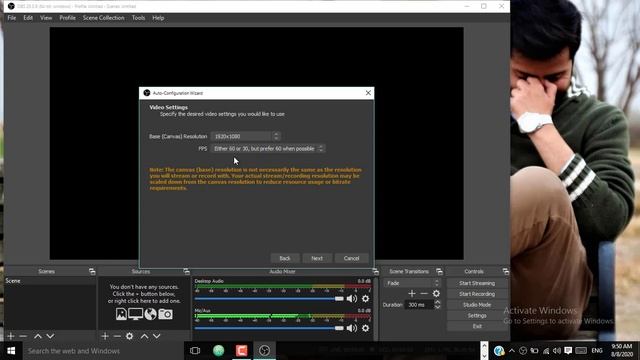Screen dimensions: 640x360
Task: Pop out the Audio Mixer dock icon
Action: tap(376, 271)
